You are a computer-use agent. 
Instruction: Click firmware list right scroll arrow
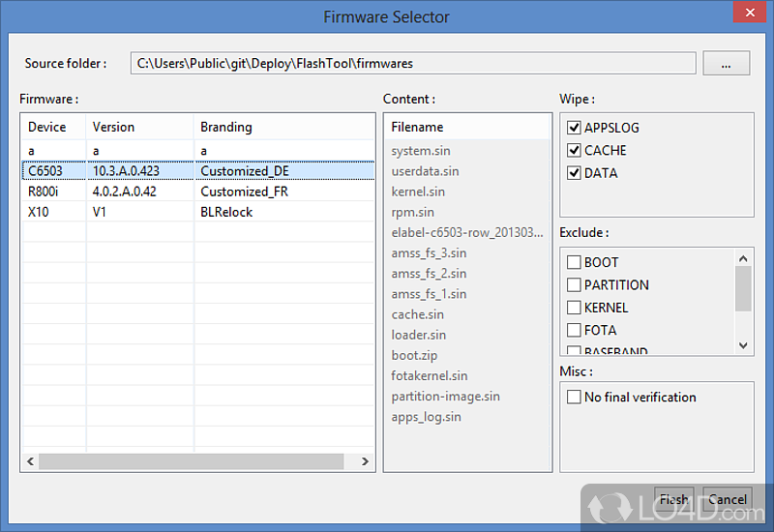pyautogui.click(x=366, y=462)
